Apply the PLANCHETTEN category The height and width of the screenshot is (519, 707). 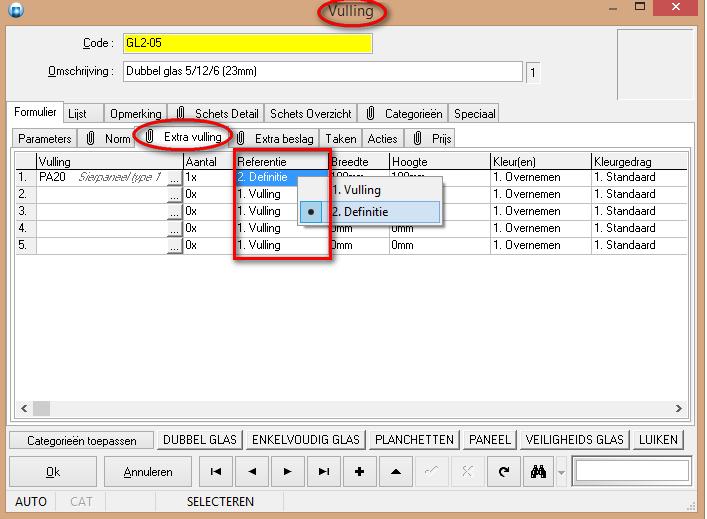(414, 440)
